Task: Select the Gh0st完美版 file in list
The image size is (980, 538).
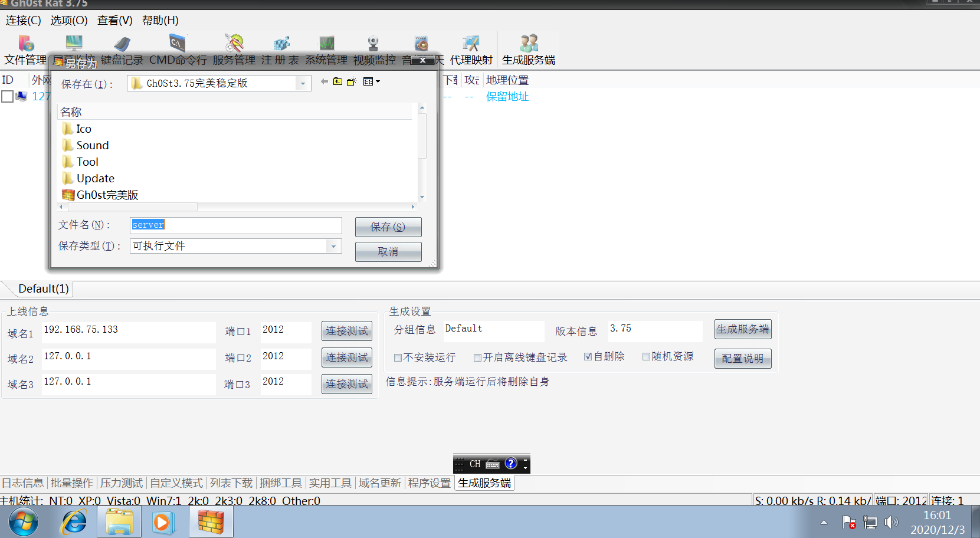Action: point(100,195)
